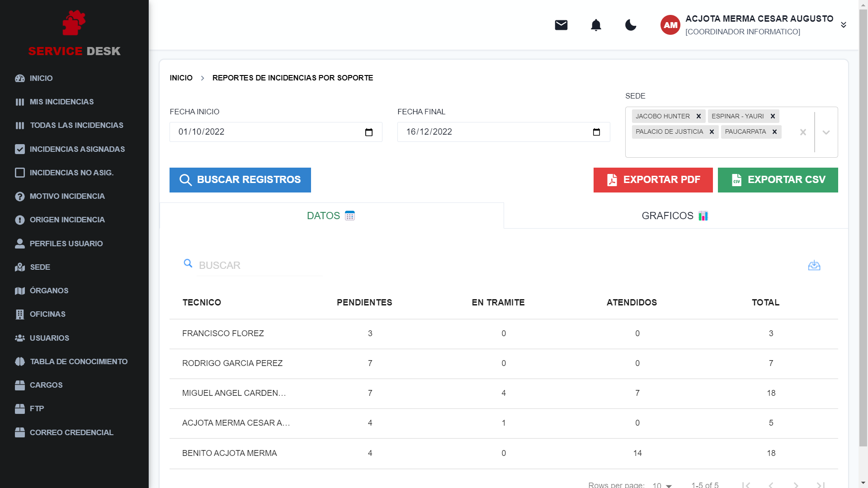Export the report as PDF

click(x=653, y=180)
